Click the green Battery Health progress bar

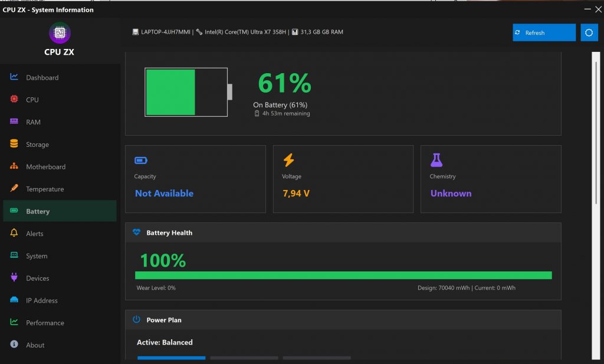point(343,275)
